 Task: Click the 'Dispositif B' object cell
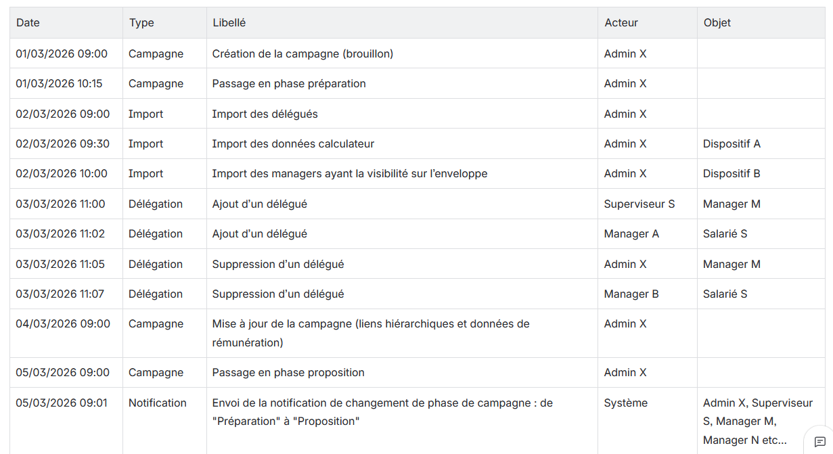point(731,174)
